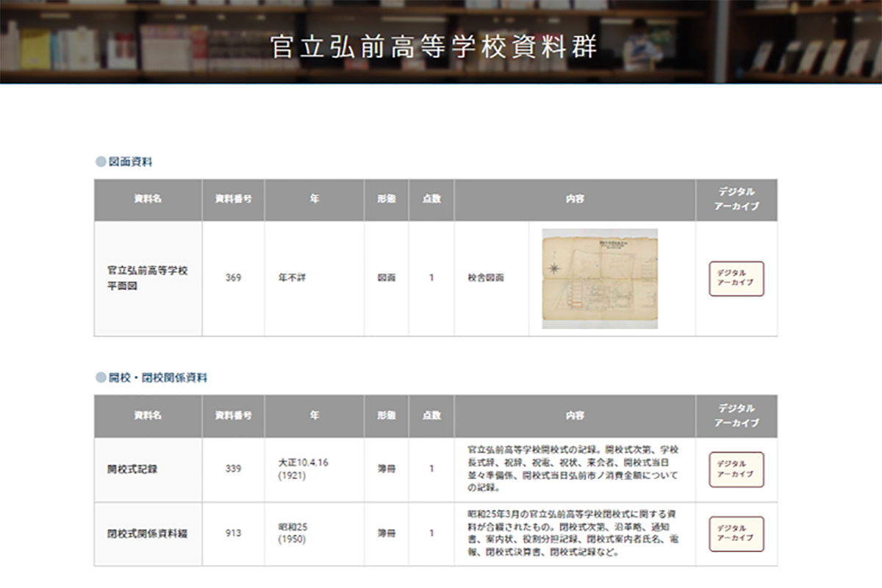This screenshot has height=588, width=882.
Task: Click the 資料名 header in 図面資料 table
Action: click(x=148, y=200)
